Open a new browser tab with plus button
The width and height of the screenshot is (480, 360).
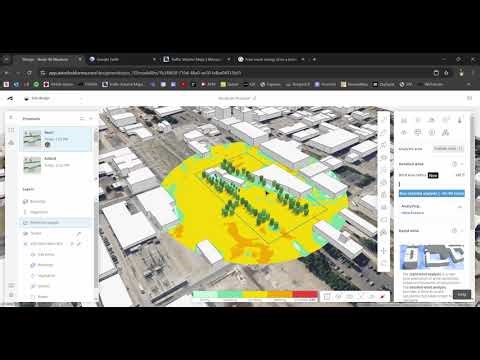pos(314,59)
